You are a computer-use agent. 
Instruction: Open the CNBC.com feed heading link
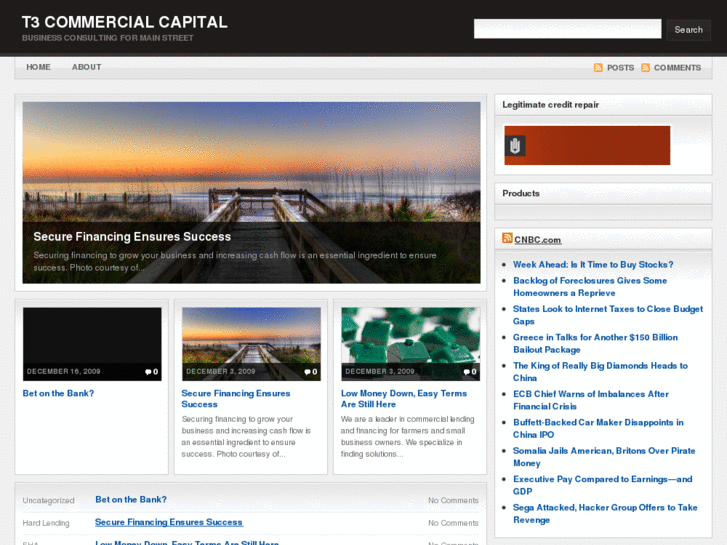[538, 240]
